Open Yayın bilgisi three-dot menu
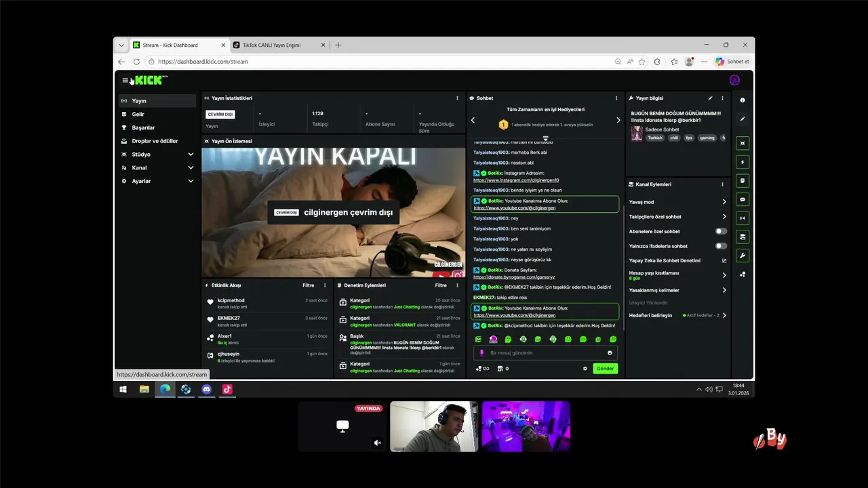This screenshot has width=868, height=488. coord(722,98)
